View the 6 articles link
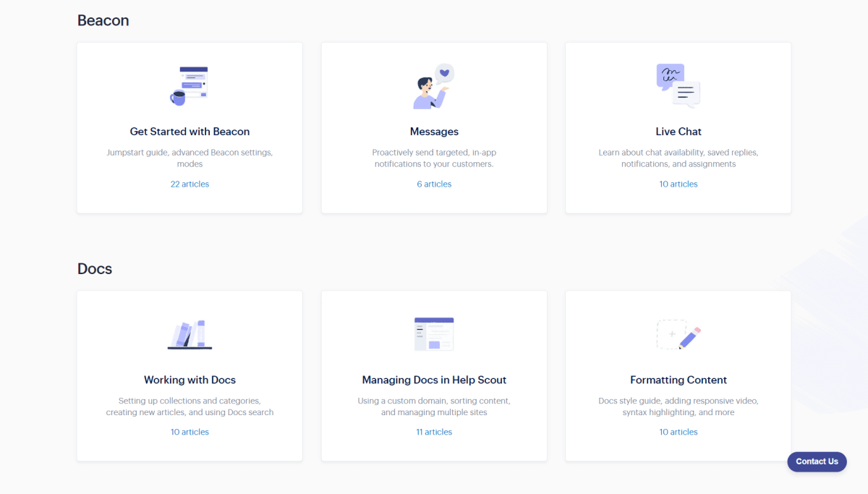This screenshot has height=494, width=868. point(434,184)
